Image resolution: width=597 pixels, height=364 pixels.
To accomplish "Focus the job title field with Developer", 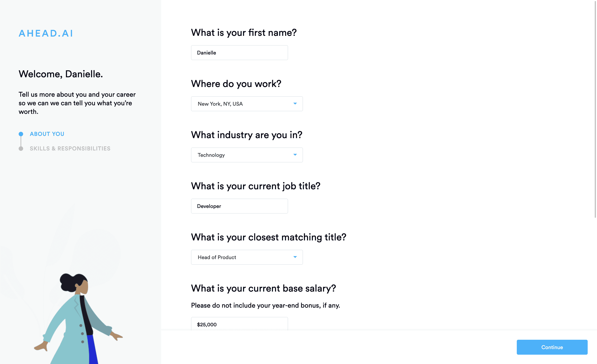I will pos(239,206).
